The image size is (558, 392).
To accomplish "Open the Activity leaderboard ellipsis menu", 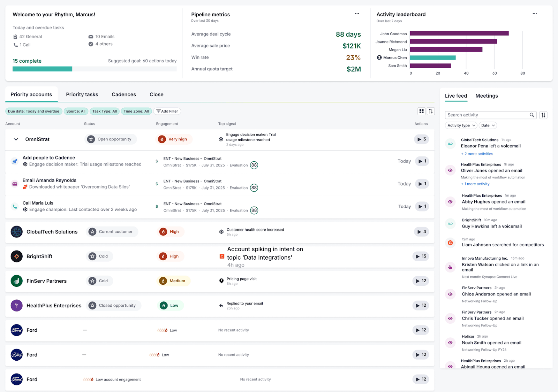I will click(534, 14).
